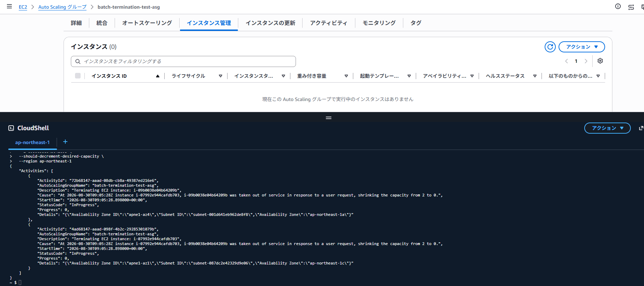Viewport: 644px width, 286px height.
Task: Go to EC2 breadcrumb link
Action: point(23,7)
